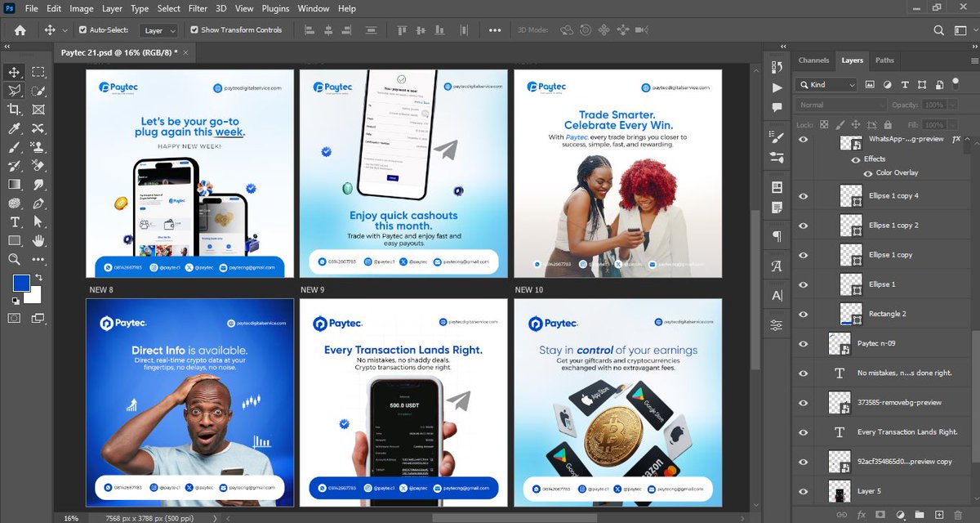Select the Path Selection tool
Screen dimensions: 980x523
click(38, 222)
